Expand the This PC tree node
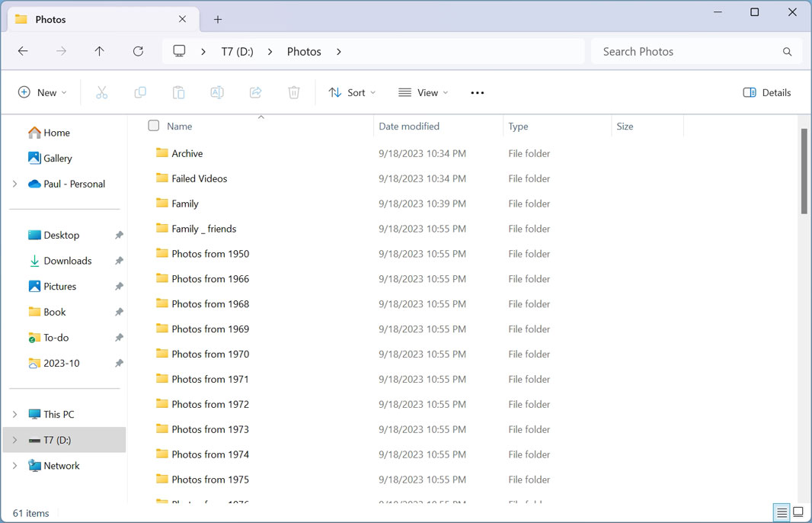The image size is (812, 523). (14, 414)
